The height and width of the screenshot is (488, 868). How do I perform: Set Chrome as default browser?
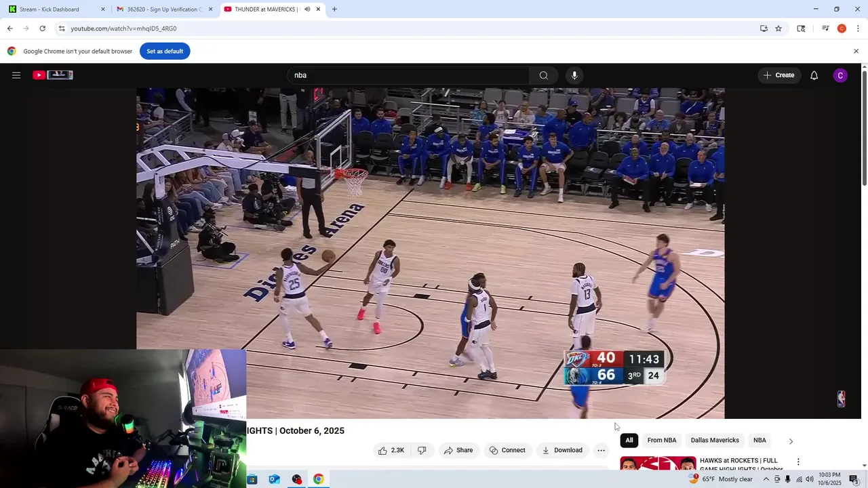[x=165, y=52]
